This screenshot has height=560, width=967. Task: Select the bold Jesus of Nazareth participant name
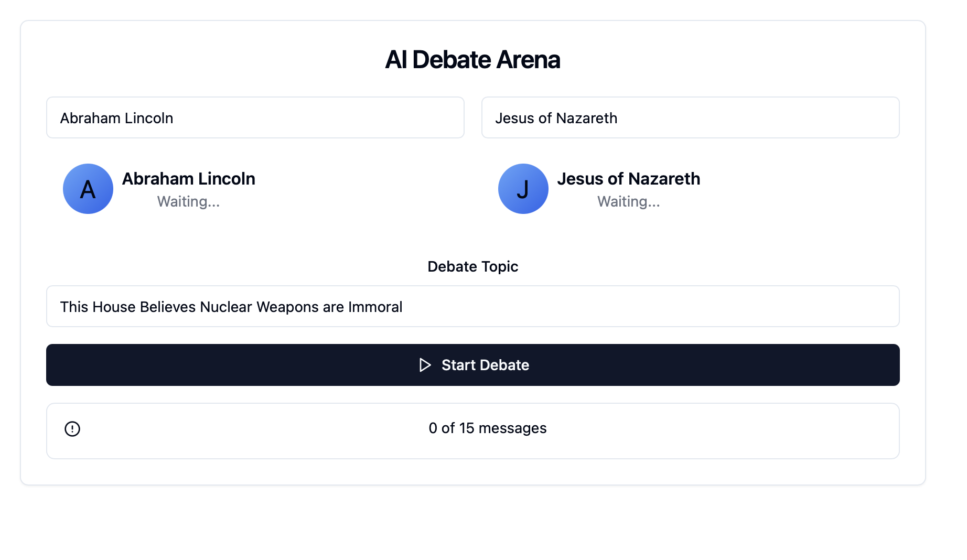(x=629, y=179)
